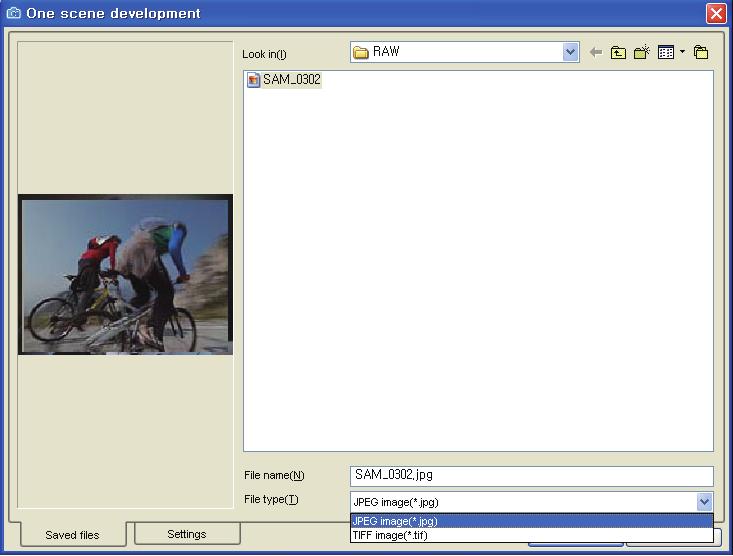Click the RAW folder icon in Look in
This screenshot has height=556, width=733.
coord(360,52)
